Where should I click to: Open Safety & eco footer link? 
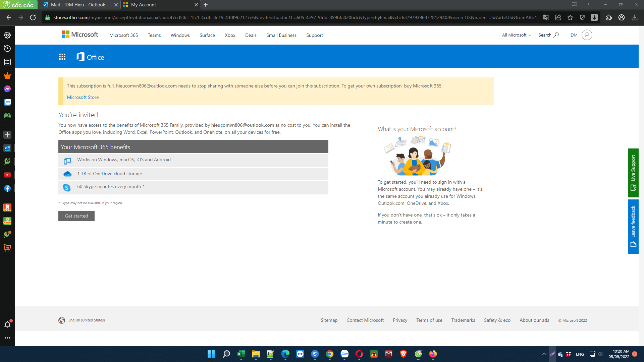(x=497, y=320)
